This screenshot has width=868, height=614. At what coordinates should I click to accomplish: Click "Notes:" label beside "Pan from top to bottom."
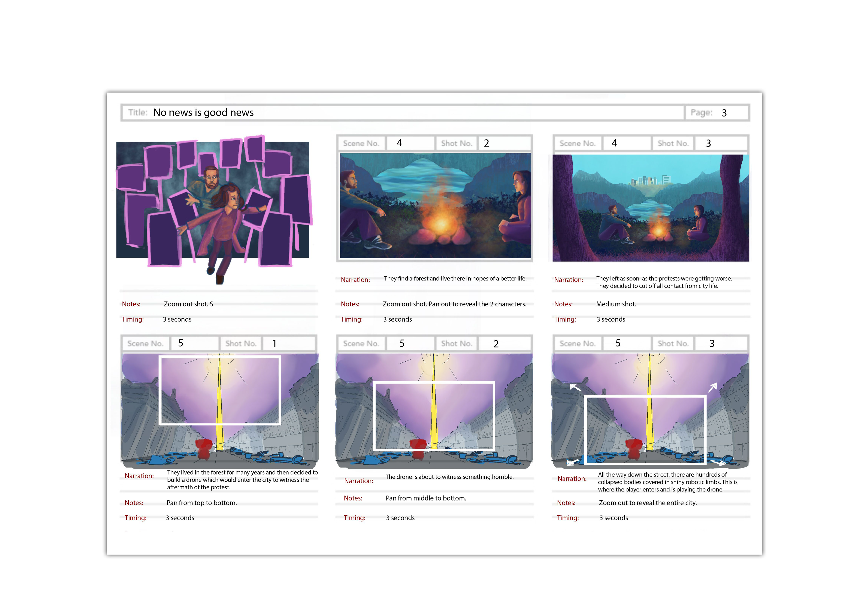coord(134,503)
